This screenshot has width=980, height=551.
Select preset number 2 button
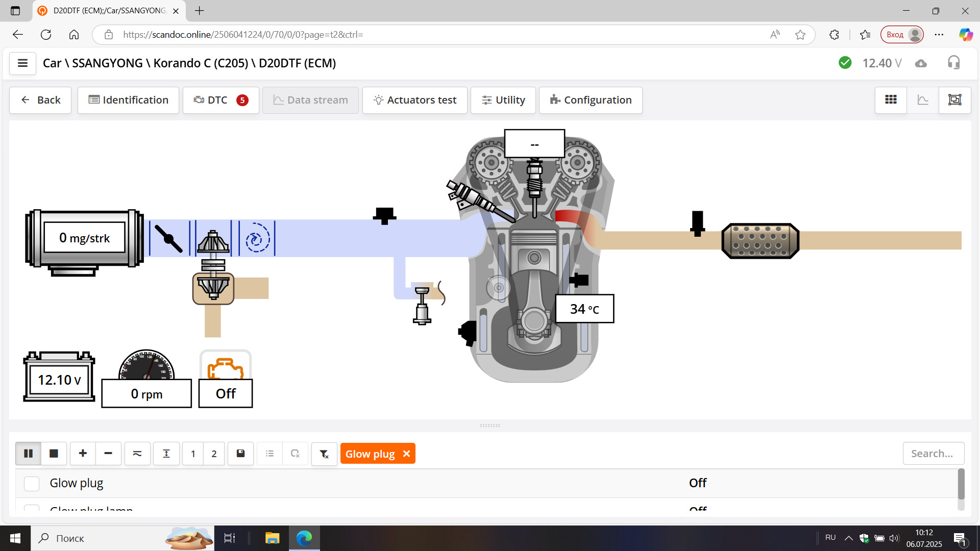pyautogui.click(x=214, y=454)
